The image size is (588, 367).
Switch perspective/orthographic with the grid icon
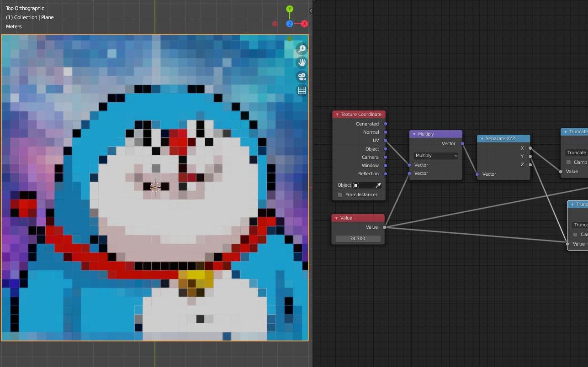click(302, 90)
